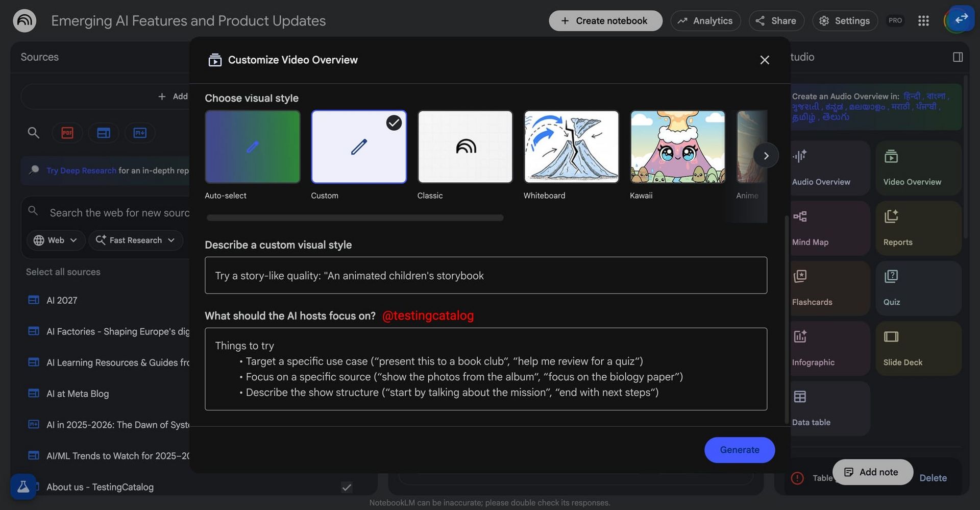The width and height of the screenshot is (980, 510).
Task: Click the Share button
Action: coord(776,21)
